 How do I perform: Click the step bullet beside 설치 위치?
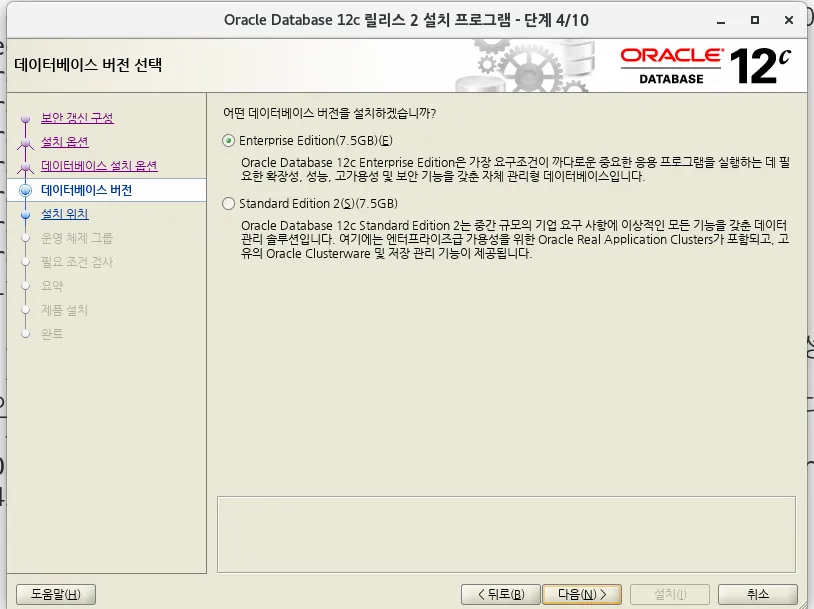[x=25, y=214]
